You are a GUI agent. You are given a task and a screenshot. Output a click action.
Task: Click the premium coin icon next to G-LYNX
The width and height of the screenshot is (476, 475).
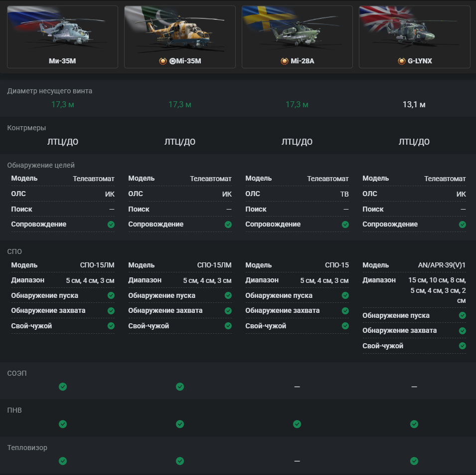(x=402, y=61)
